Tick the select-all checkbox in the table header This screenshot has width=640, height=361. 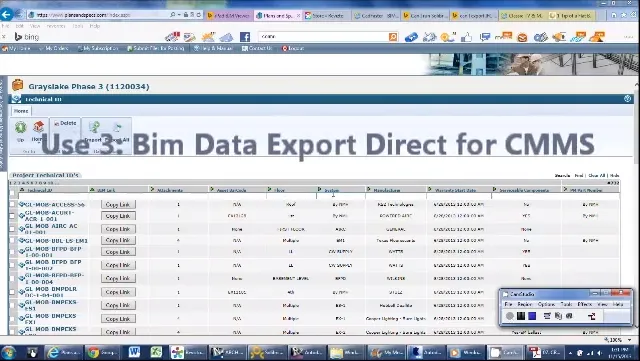[12, 192]
